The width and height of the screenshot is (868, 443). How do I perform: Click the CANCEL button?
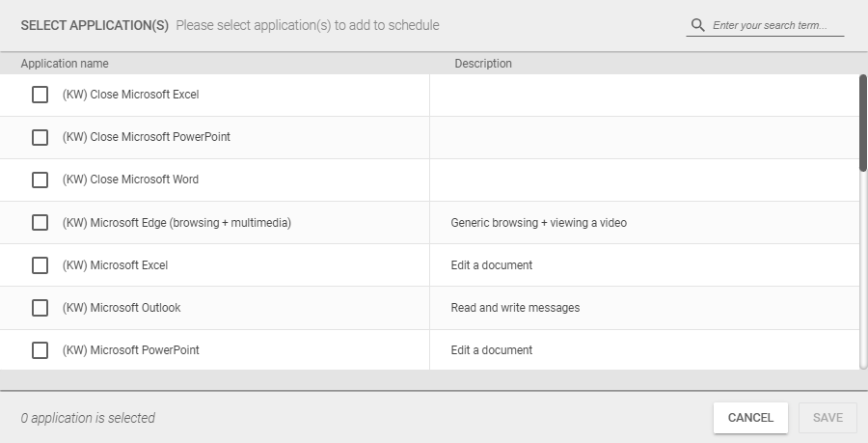[750, 418]
